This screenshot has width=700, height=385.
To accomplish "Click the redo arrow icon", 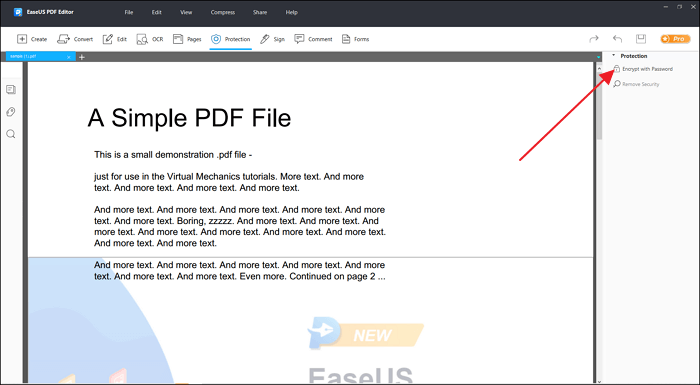I will click(594, 39).
